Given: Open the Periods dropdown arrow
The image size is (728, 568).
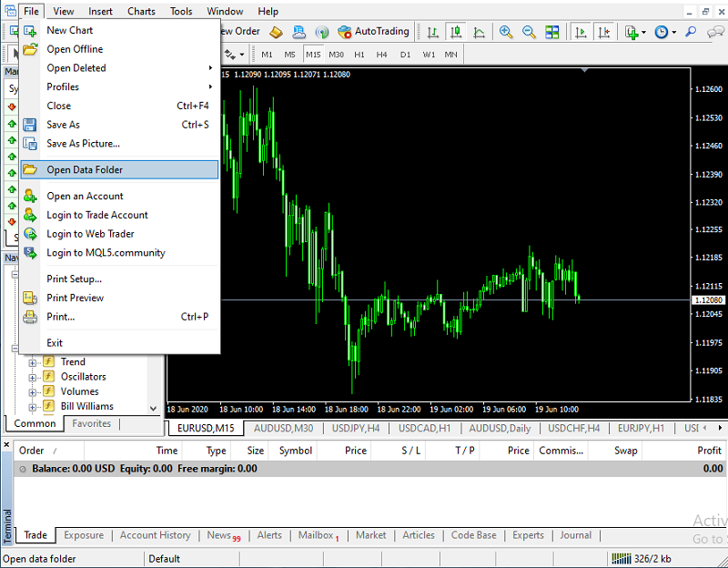Looking at the screenshot, I should (x=673, y=32).
